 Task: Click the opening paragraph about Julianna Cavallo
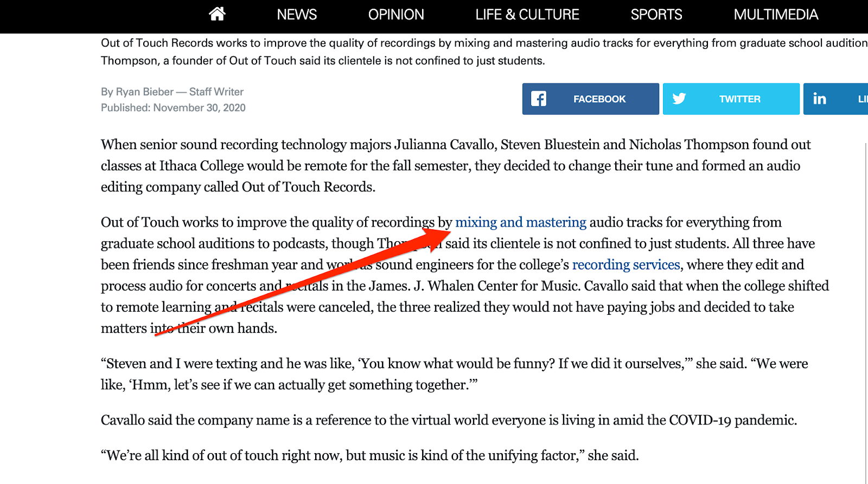pyautogui.click(x=456, y=165)
